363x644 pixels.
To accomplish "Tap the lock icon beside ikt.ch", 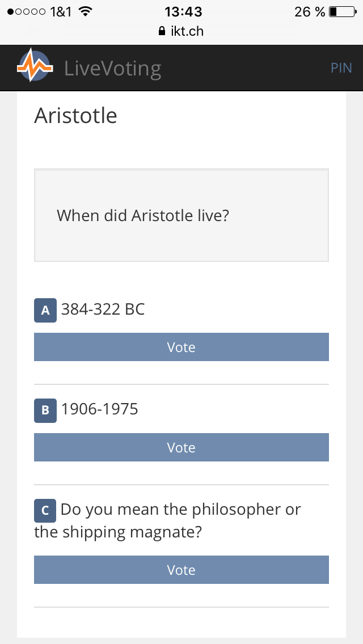I will coord(162,31).
